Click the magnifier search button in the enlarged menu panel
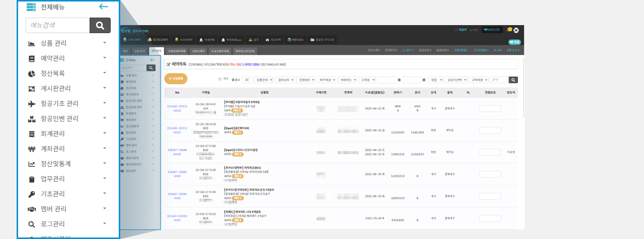This screenshot has height=239, width=644. [100, 25]
